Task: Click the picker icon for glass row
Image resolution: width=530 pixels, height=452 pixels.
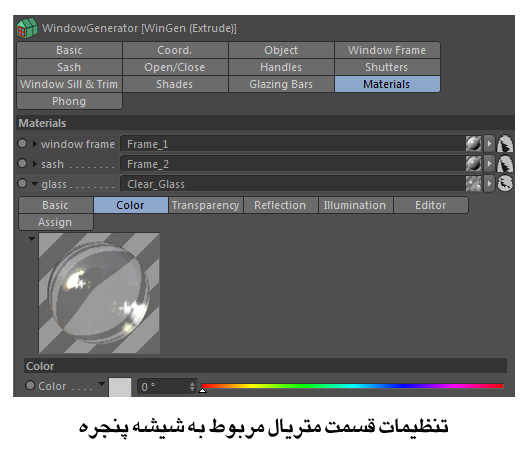Action: click(505, 184)
